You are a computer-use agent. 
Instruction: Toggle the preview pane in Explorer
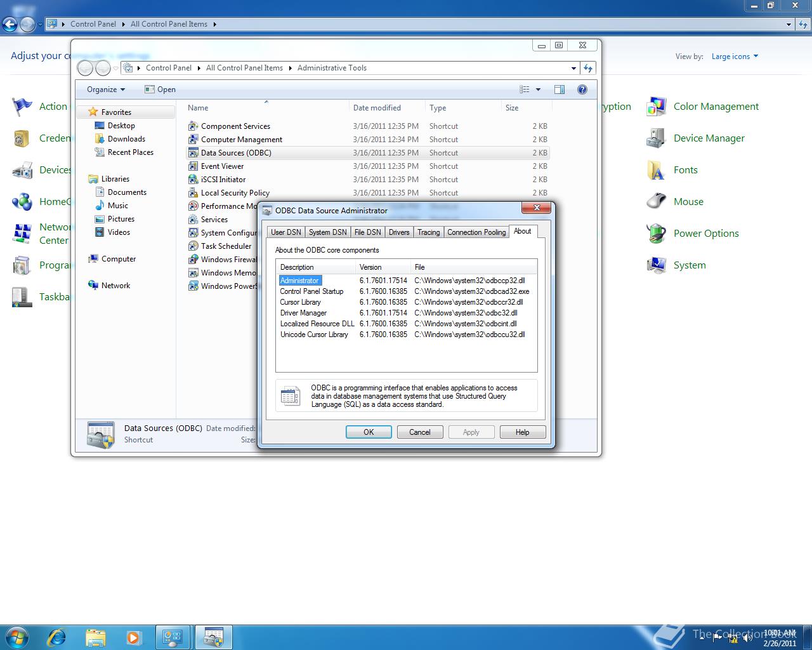pyautogui.click(x=560, y=89)
